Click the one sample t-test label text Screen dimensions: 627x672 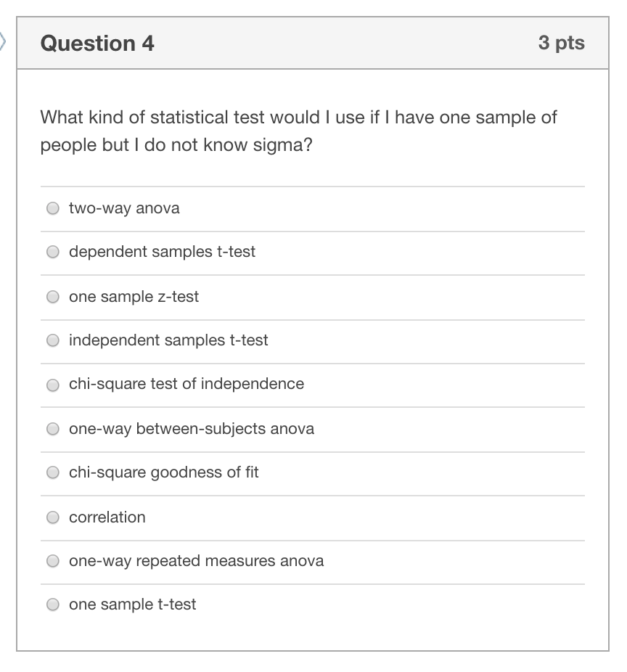[x=133, y=604]
